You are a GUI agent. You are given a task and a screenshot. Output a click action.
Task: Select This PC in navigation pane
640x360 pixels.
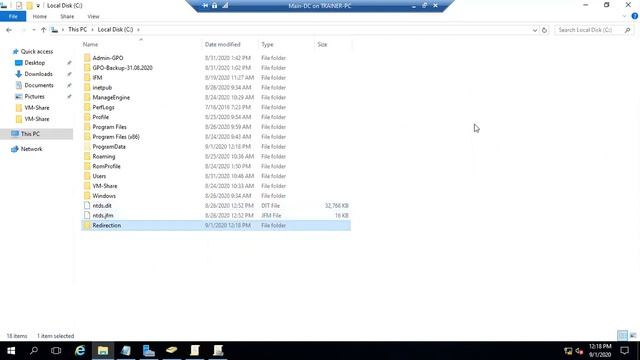pyautogui.click(x=30, y=133)
